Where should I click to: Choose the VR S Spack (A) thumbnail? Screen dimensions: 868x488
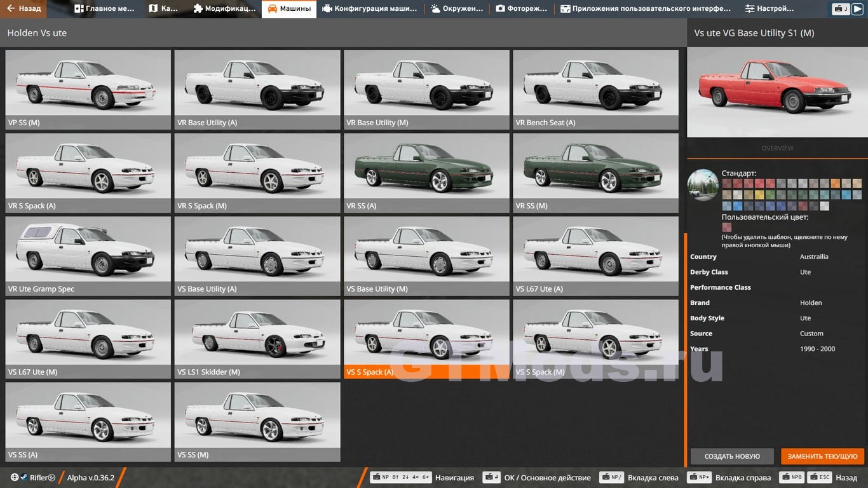click(88, 173)
